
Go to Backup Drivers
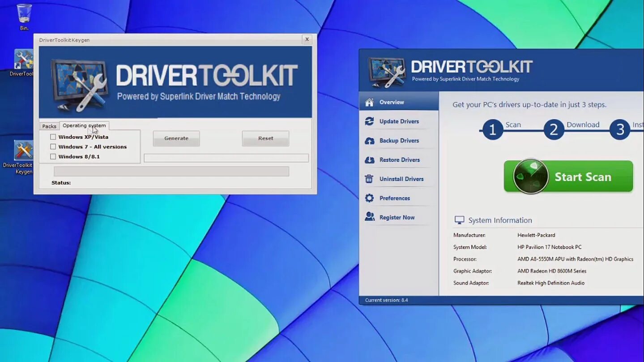pyautogui.click(x=398, y=141)
